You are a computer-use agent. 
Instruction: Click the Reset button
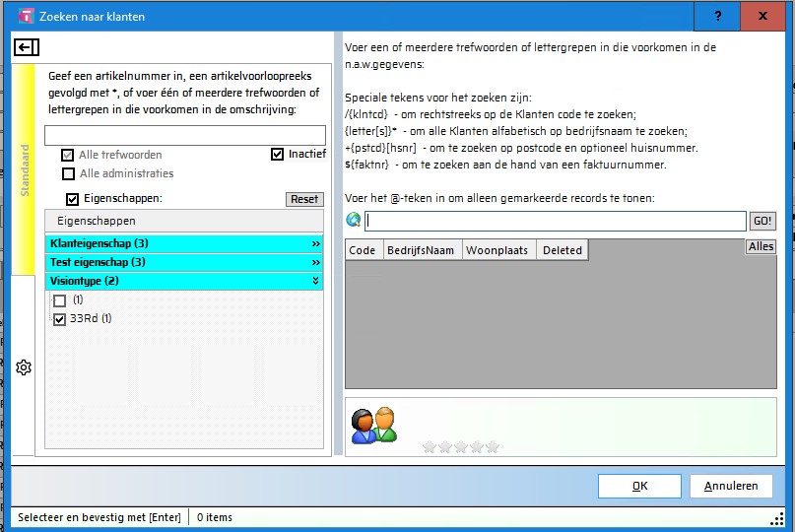coord(304,199)
